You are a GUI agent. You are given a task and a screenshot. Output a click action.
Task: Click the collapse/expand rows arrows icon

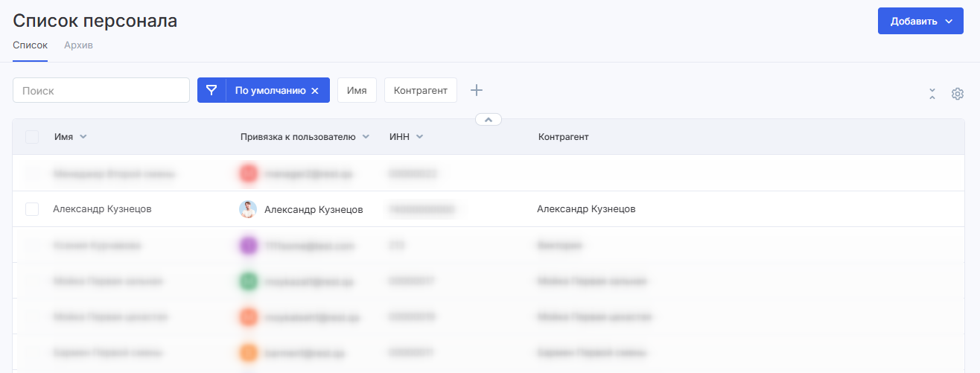coord(932,94)
